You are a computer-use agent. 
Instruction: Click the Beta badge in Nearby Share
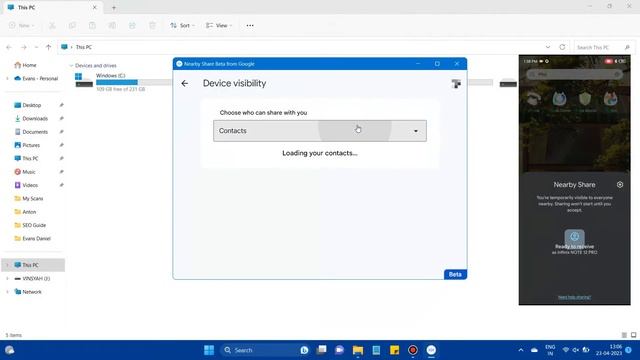[x=455, y=274]
